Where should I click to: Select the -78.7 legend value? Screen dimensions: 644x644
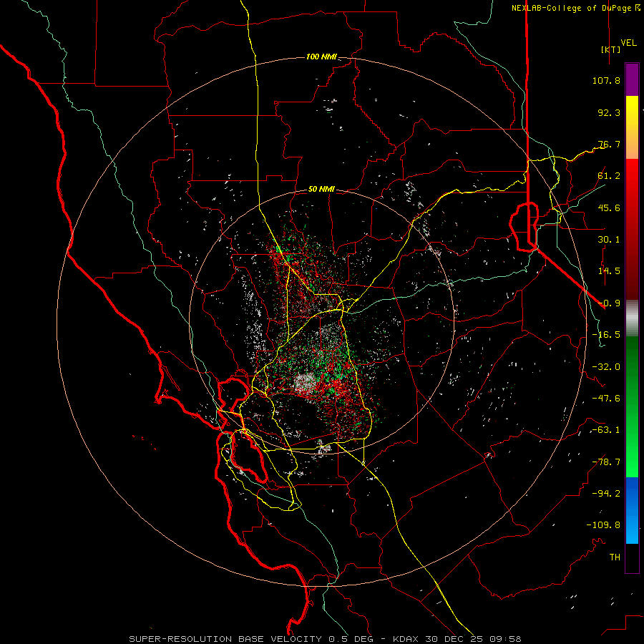pyautogui.click(x=606, y=462)
